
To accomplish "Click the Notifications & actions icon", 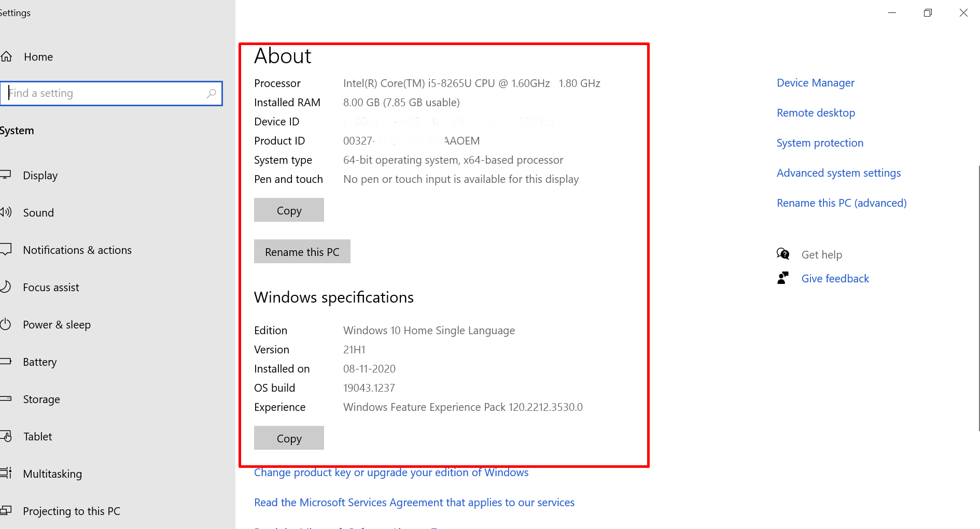I will (x=7, y=250).
